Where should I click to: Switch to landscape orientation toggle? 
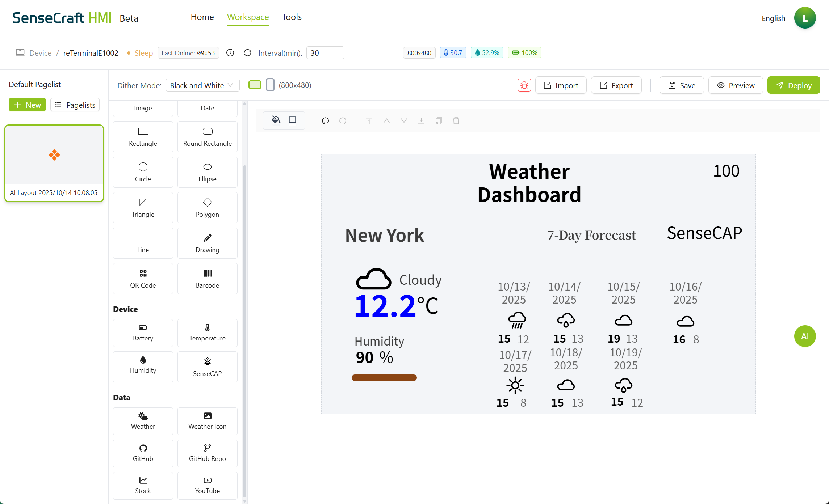tap(255, 85)
